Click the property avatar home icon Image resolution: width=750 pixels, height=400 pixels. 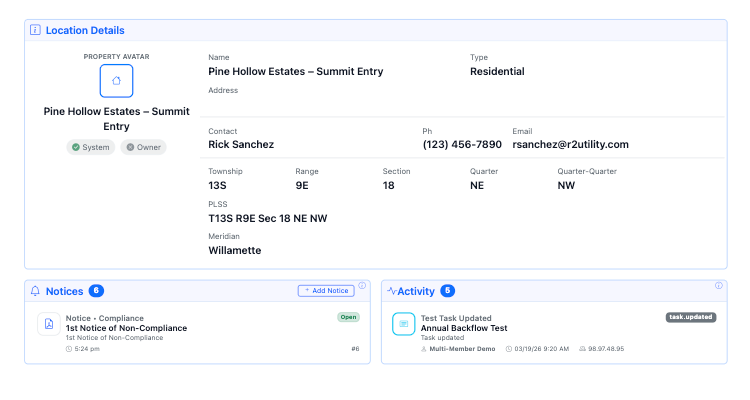116,81
